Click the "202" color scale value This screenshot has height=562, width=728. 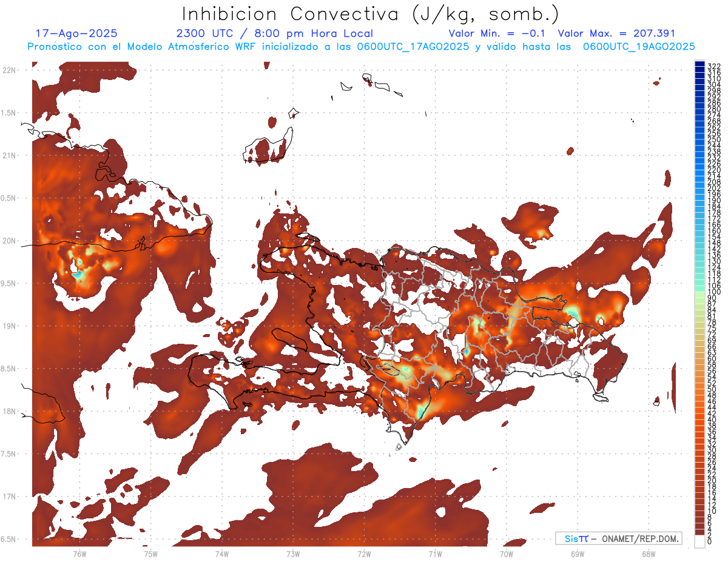pyautogui.click(x=713, y=188)
